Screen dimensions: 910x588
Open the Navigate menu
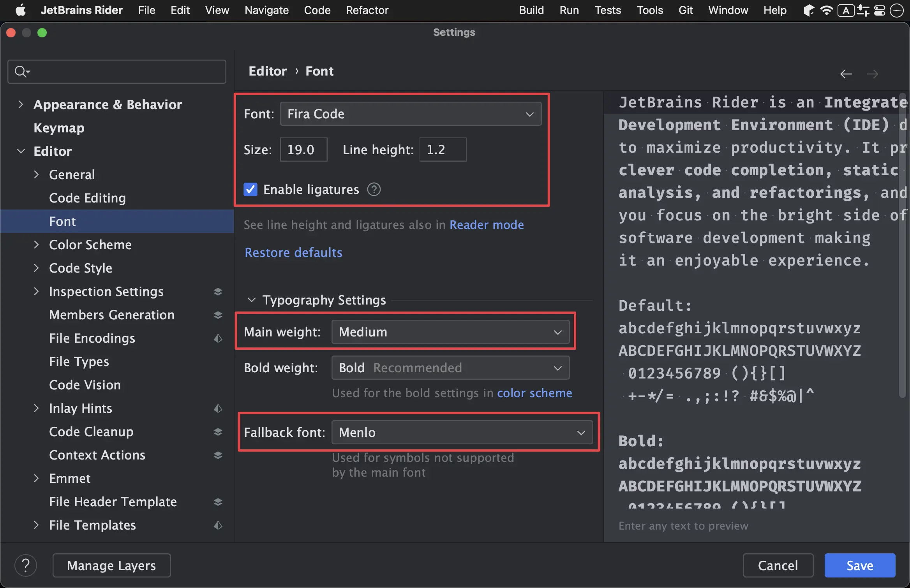[266, 10]
